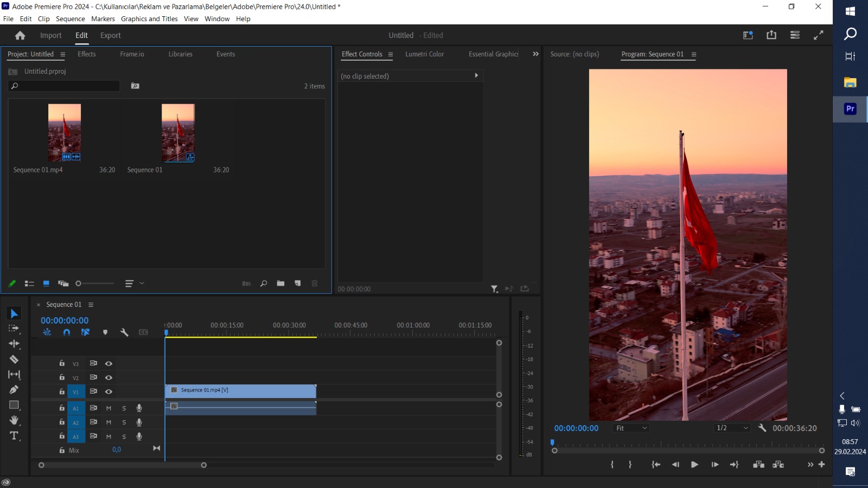Select the Type tool

14,436
